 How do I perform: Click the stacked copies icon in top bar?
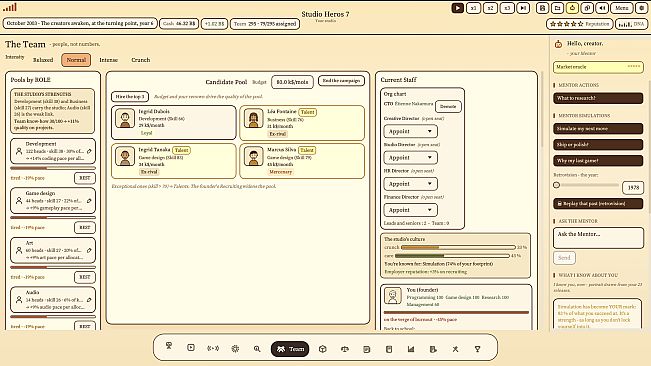click(587, 8)
